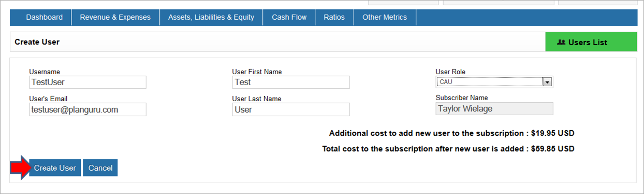Screen dimensions: 644x194
Task: Click the Create User panel heading
Action: click(37, 42)
